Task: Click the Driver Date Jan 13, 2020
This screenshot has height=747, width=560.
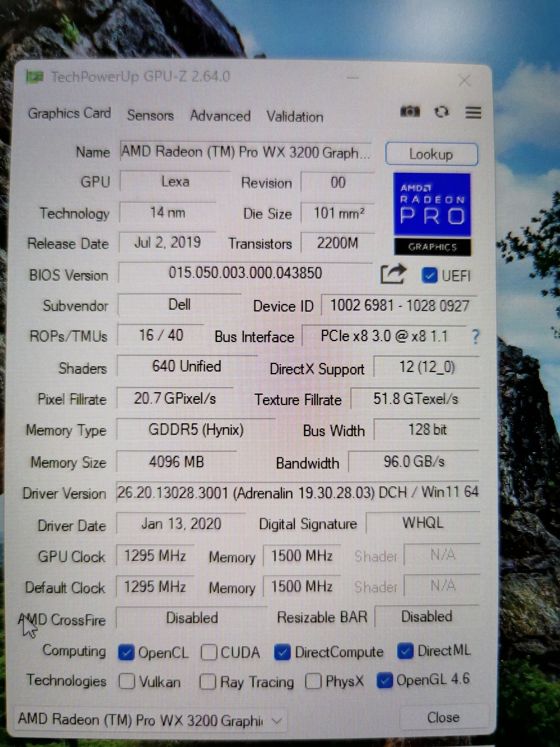Action: pos(181,524)
